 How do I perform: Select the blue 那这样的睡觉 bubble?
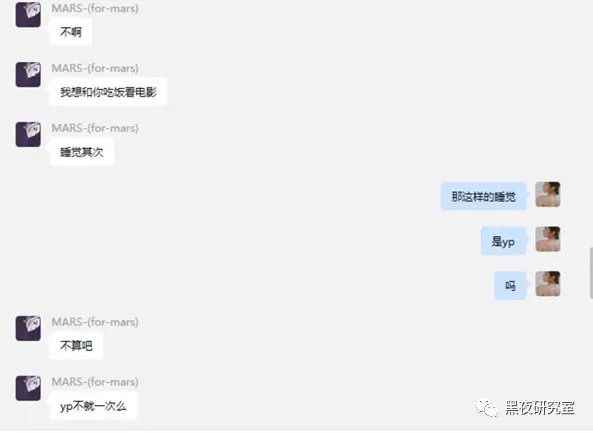[483, 196]
